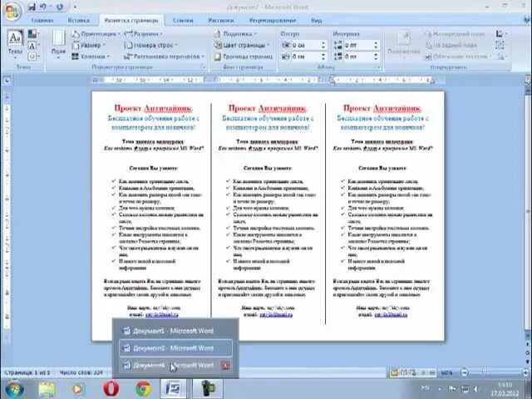The image size is (532, 399).
Task: Click the zoom slider handle
Action: (x=485, y=372)
